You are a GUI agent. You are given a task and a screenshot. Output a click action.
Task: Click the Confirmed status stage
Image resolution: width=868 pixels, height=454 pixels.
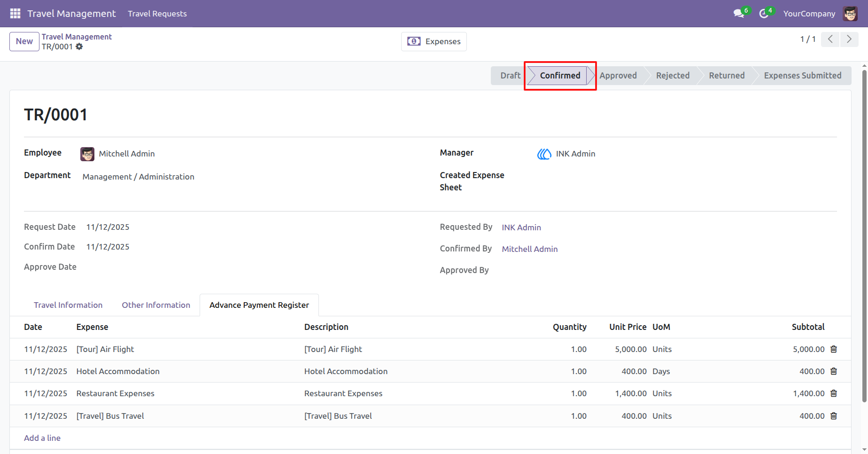click(x=560, y=76)
